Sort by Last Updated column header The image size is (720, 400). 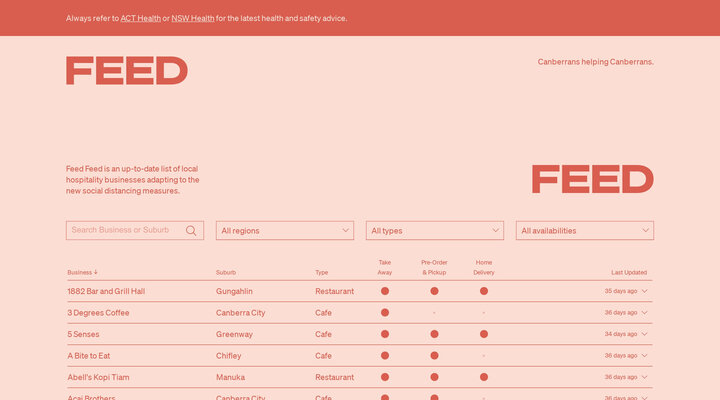[x=629, y=272]
